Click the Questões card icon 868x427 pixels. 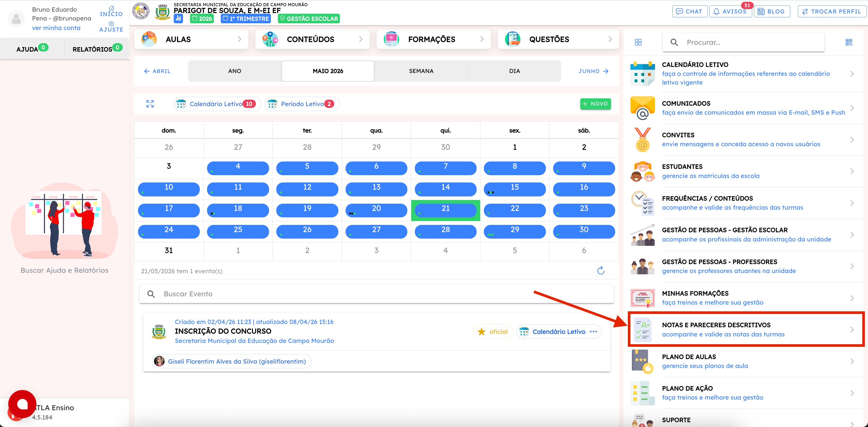[x=513, y=39]
